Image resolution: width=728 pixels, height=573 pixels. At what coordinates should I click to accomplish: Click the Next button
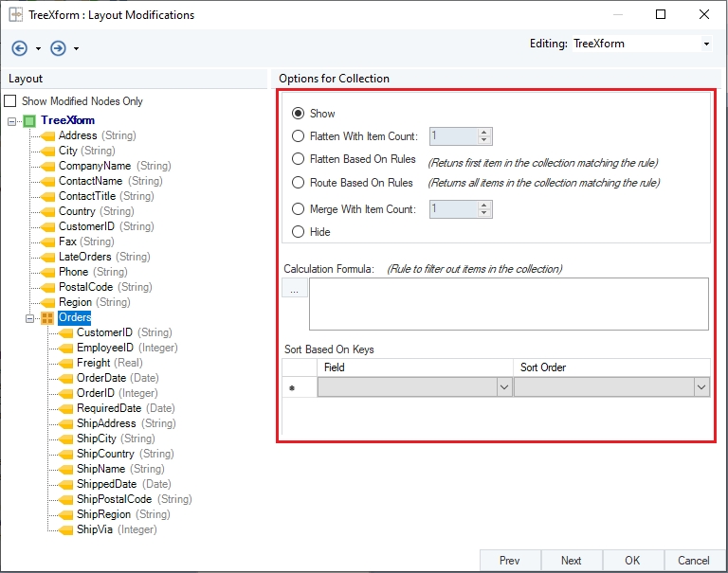click(571, 560)
